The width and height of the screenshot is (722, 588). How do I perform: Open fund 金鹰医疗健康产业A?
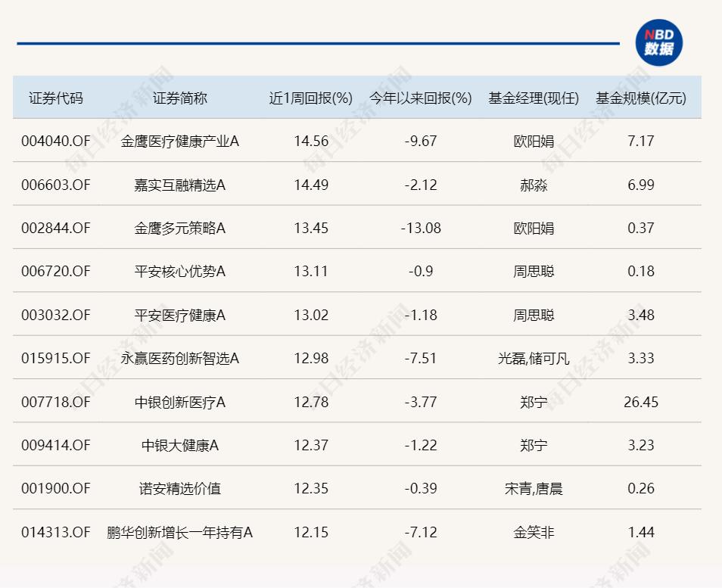[x=179, y=142]
